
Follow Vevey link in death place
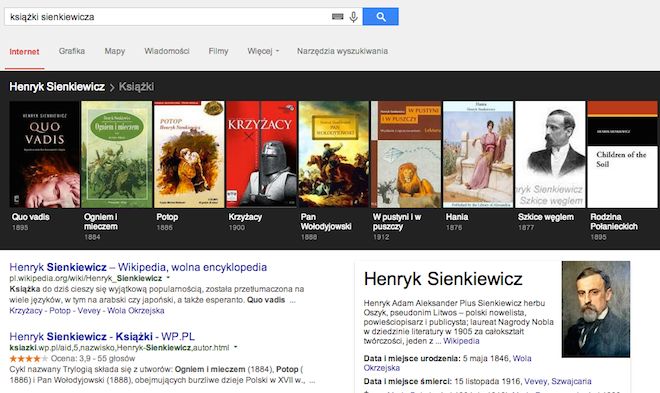535,381
